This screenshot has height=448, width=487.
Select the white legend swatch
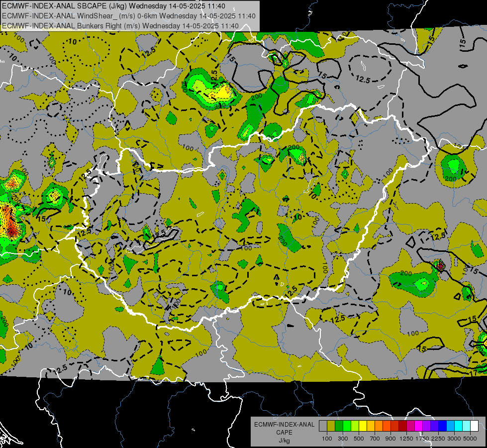point(475,426)
